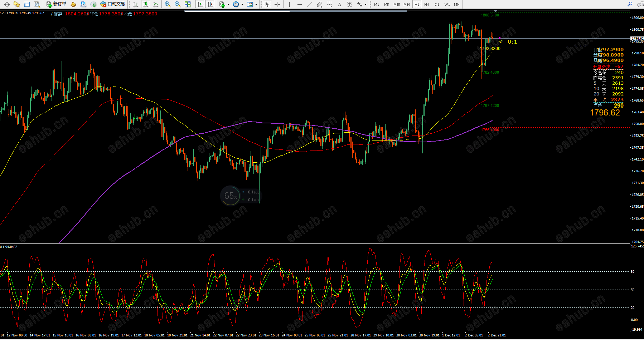Select the cursor arrow tool

(x=267, y=4)
